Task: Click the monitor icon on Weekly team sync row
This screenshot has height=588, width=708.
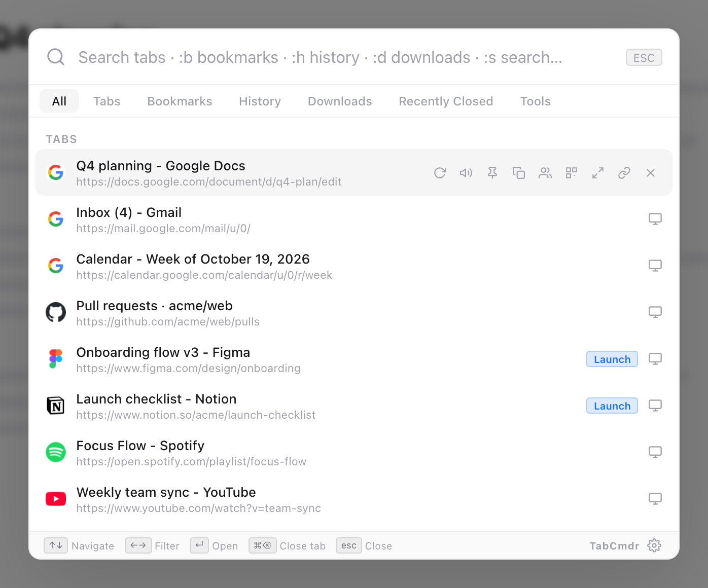Action: coord(655,499)
